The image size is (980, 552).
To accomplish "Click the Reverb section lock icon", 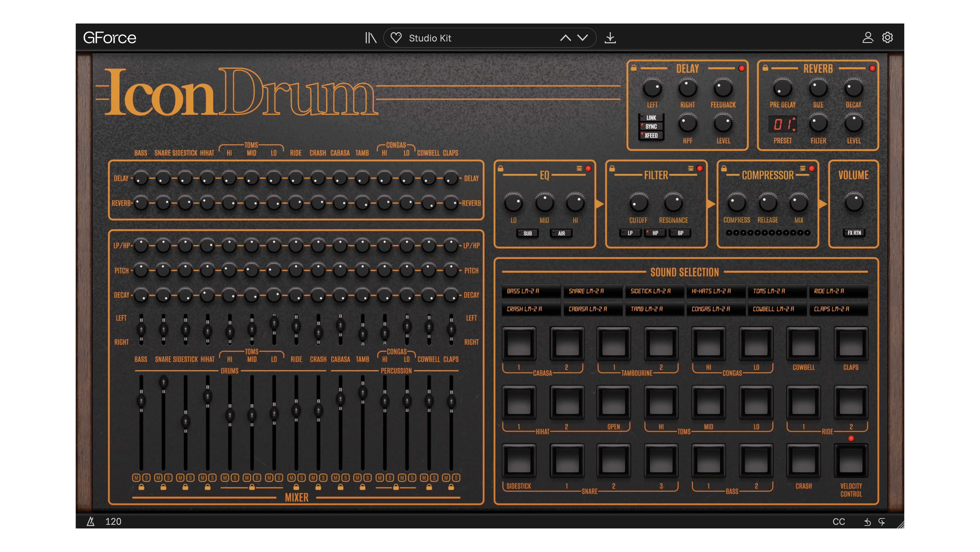I will pyautogui.click(x=765, y=68).
